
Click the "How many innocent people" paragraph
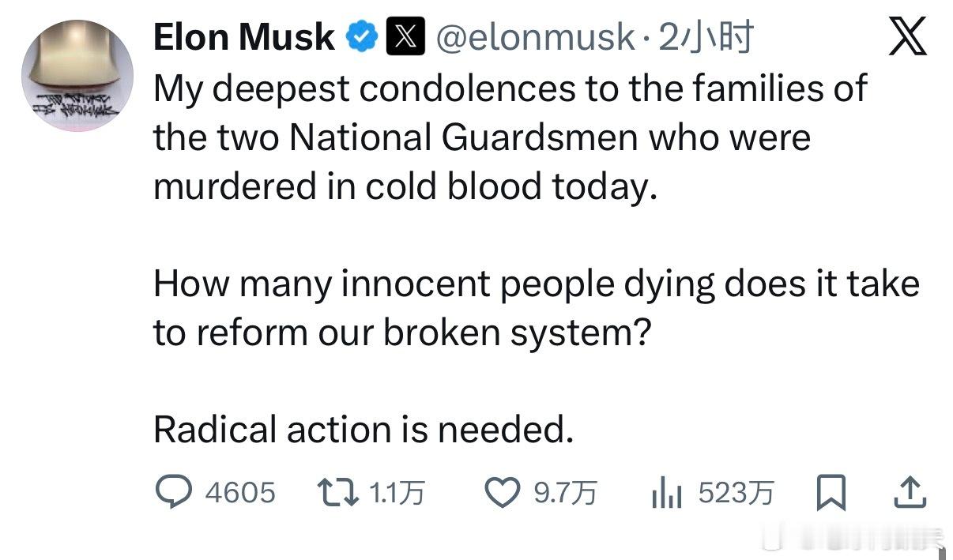pyautogui.click(x=536, y=308)
